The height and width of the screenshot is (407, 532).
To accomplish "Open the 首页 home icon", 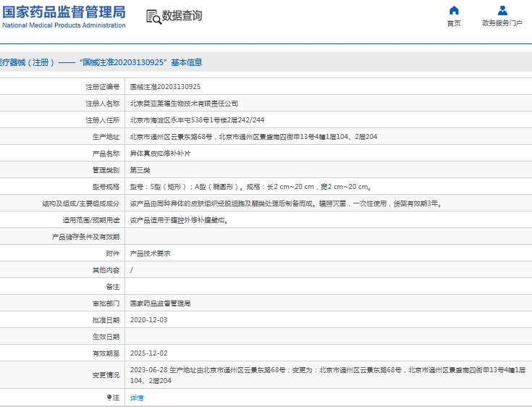I will coord(454,11).
